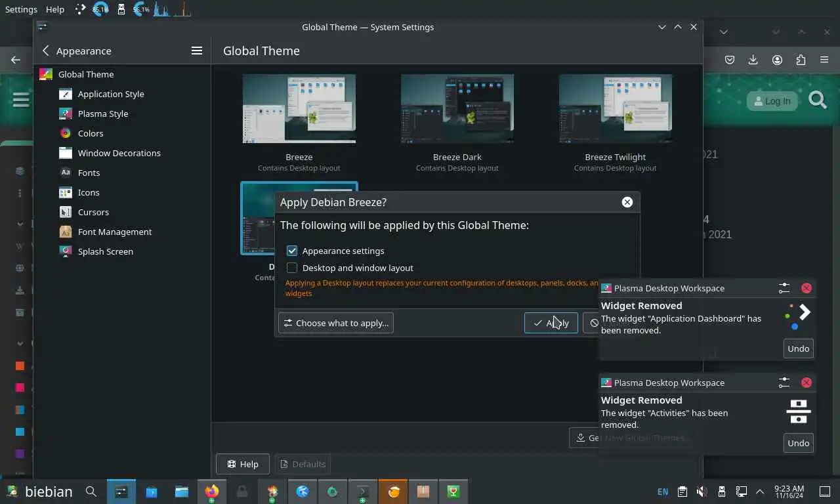Click the Help button at the bottom
Viewport: 840px width, 504px height.
coord(242,464)
